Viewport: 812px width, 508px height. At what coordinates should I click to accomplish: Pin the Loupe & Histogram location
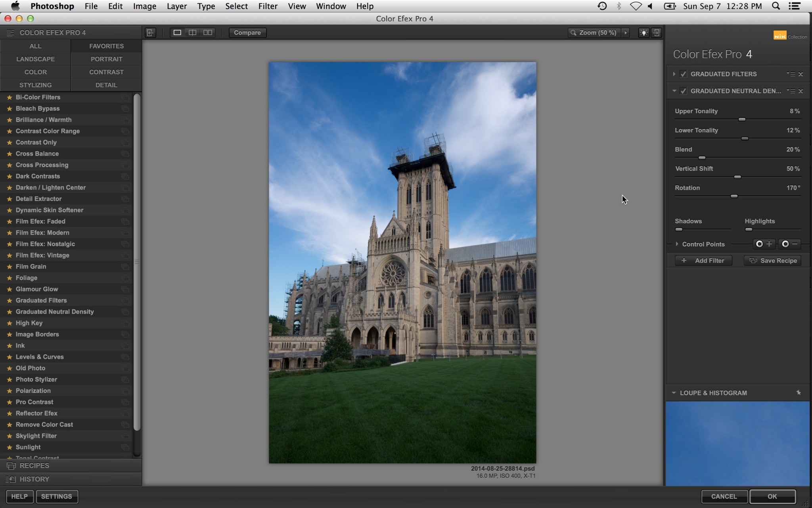click(x=799, y=393)
